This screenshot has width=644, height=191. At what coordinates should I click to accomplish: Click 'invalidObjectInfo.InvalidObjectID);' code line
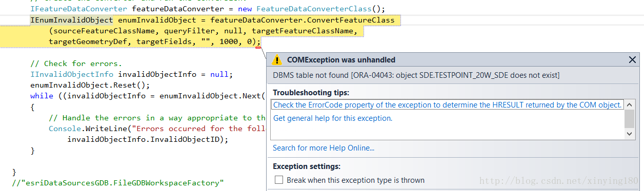(148, 139)
